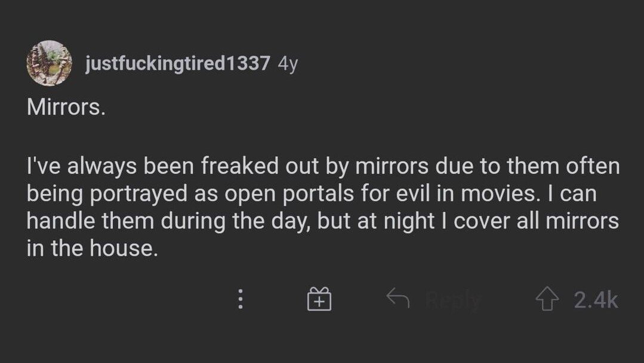Click the line starting "being portrayed as open"
The width and height of the screenshot is (644, 363).
point(311,194)
